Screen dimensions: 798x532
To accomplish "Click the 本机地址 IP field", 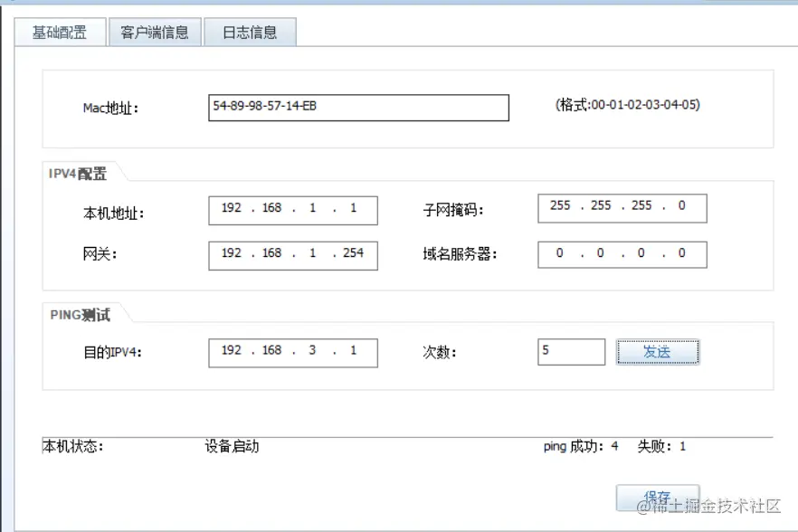I will (293, 210).
